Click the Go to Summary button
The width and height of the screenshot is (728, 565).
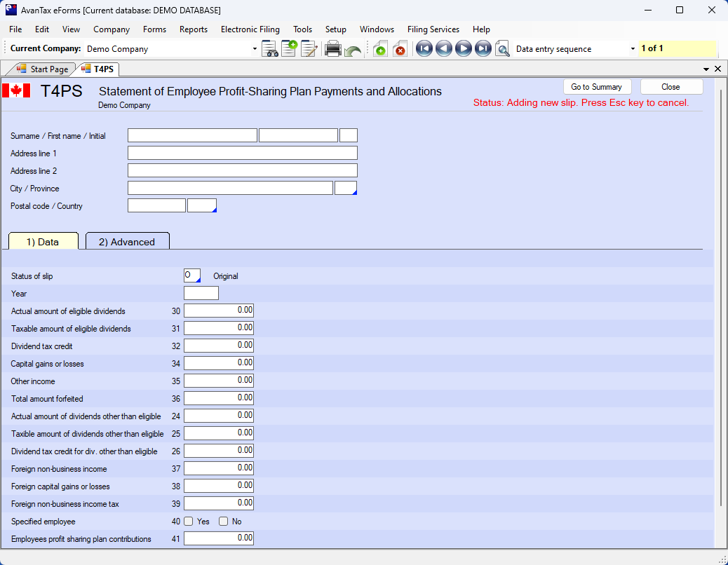click(x=596, y=87)
